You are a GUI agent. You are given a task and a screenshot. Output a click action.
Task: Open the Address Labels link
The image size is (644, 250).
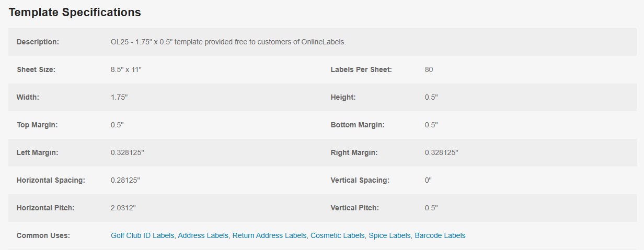tap(203, 235)
